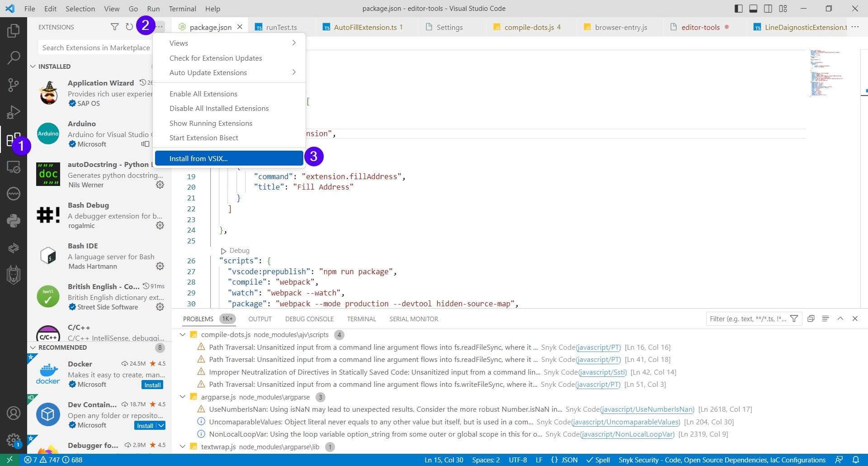Collapse the textwrap.js problems group
868x466 pixels.
click(183, 447)
